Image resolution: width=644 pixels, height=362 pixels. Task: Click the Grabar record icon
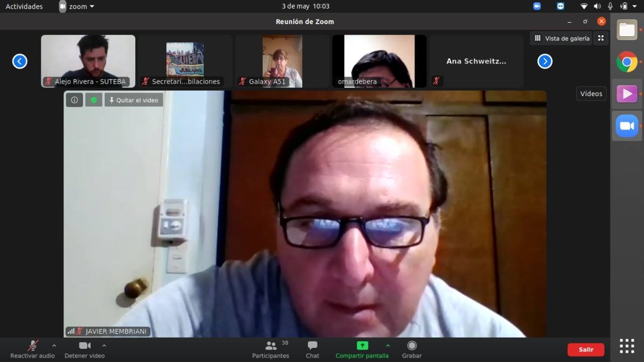(412, 346)
